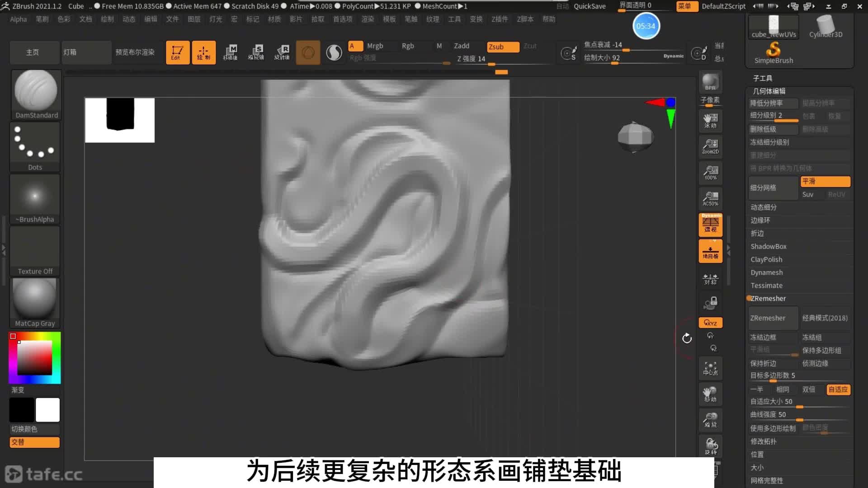Select the Move gizmo tool icon

pos(231,52)
